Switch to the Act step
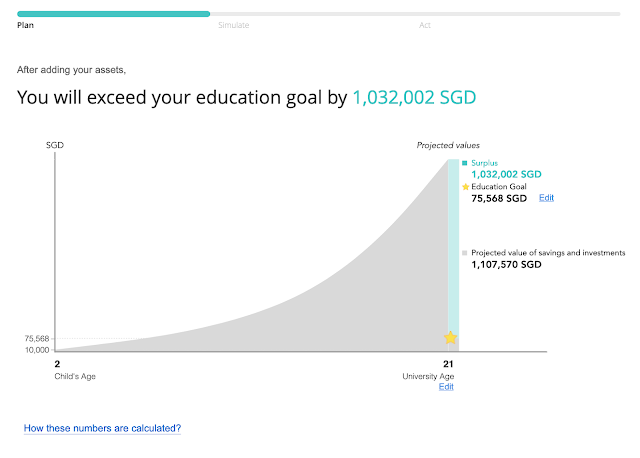 coord(424,25)
